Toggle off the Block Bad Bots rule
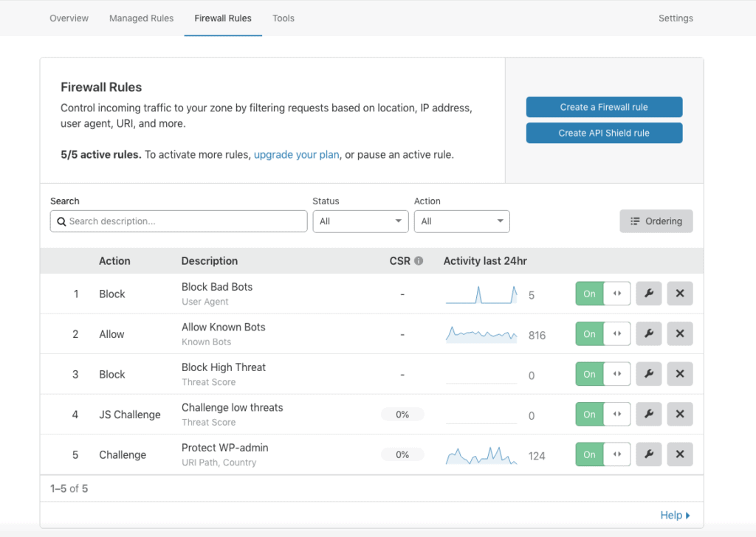The height and width of the screenshot is (537, 756). coord(602,294)
